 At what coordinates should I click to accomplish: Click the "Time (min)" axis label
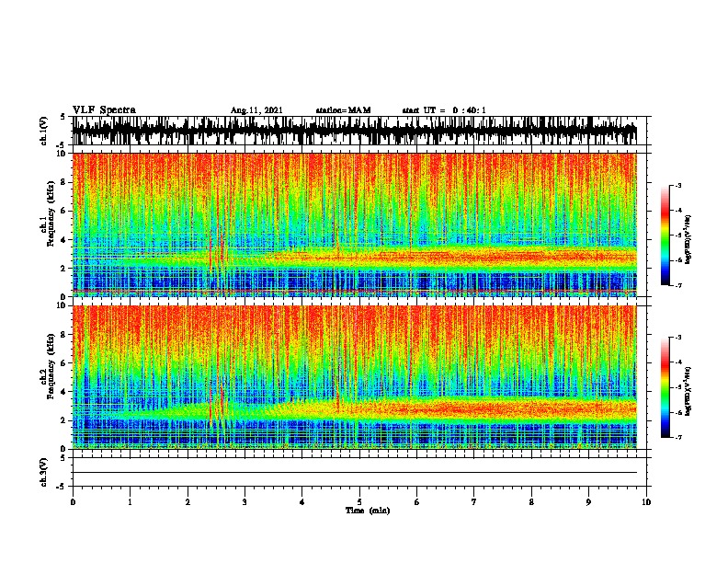pos(368,511)
